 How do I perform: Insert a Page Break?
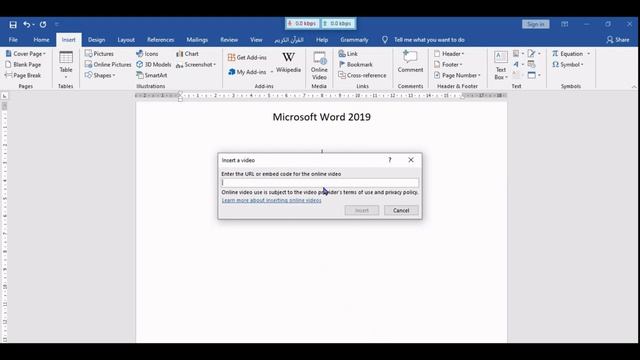(23, 76)
